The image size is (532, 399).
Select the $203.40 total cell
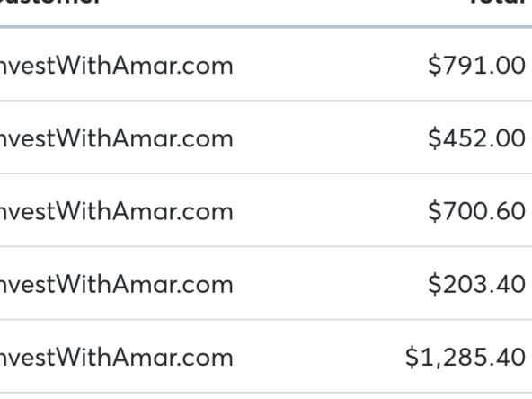[476, 284]
